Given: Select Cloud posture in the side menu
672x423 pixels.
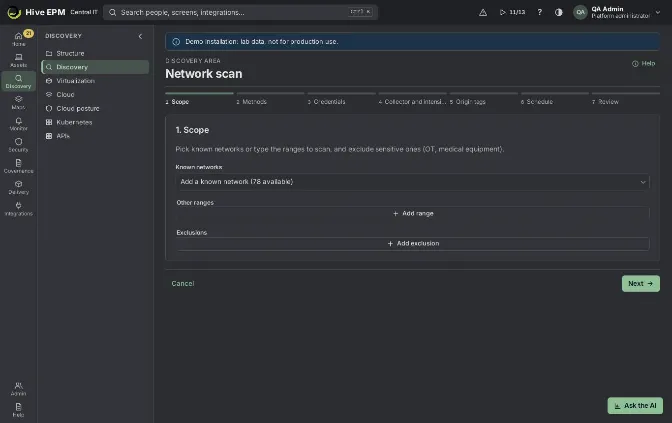Looking at the screenshot, I should coord(95,108).
